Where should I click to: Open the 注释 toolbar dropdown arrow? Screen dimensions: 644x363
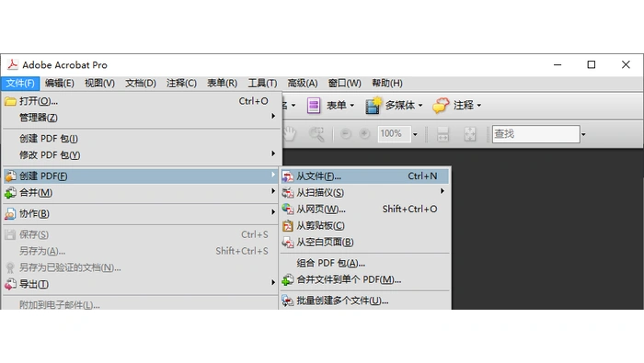point(479,106)
